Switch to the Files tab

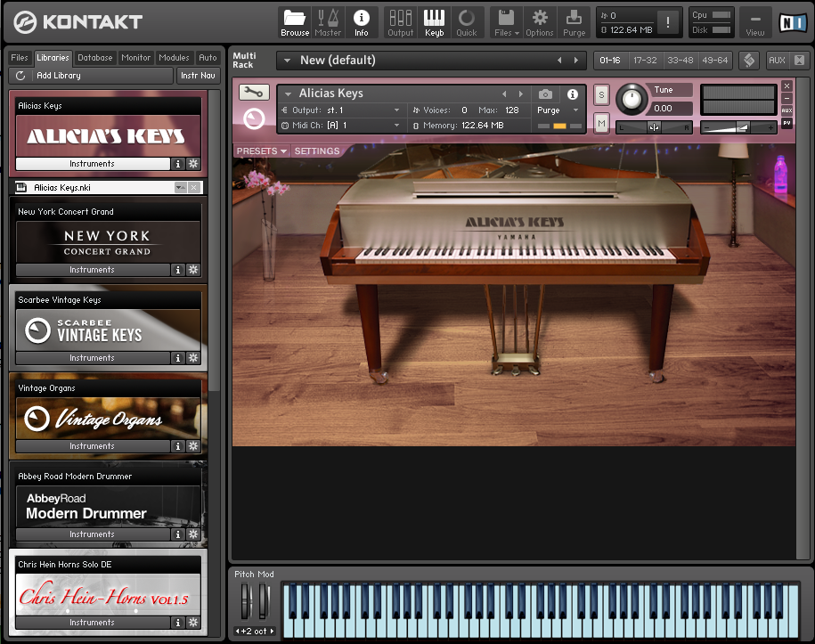pyautogui.click(x=20, y=58)
